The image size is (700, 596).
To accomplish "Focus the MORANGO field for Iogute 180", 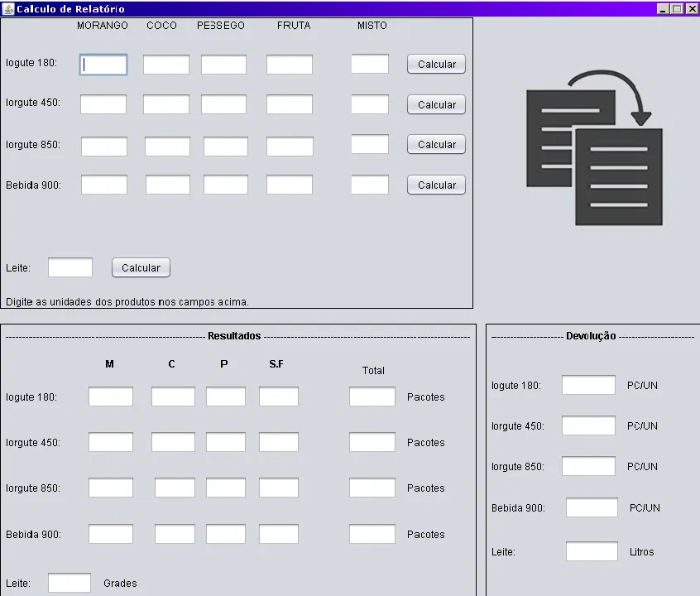I will coord(103,65).
